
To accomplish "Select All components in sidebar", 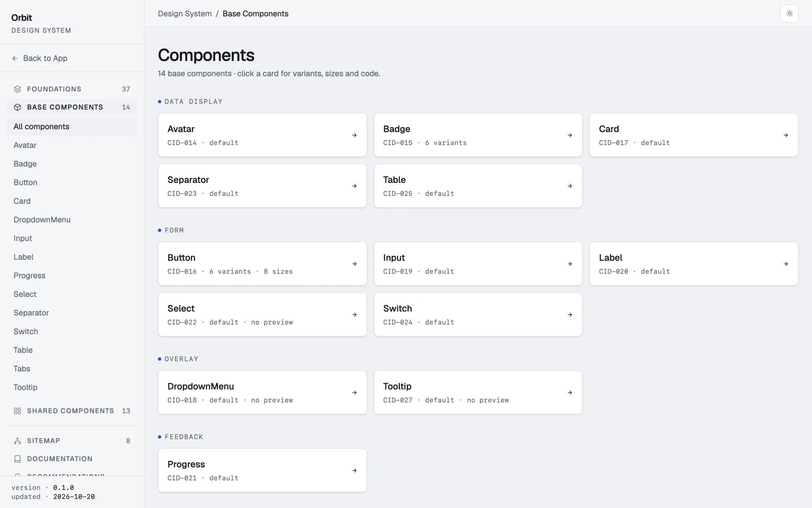I will [x=72, y=127].
